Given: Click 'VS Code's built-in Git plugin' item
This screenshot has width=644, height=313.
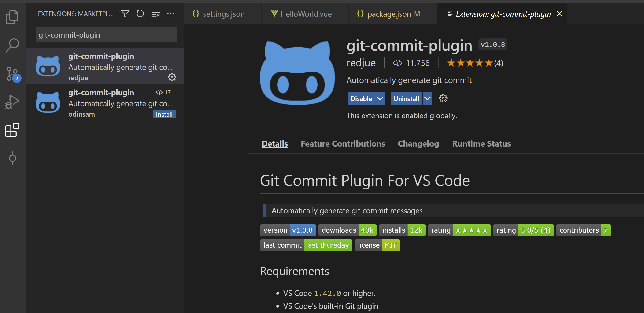Looking at the screenshot, I should [330, 306].
